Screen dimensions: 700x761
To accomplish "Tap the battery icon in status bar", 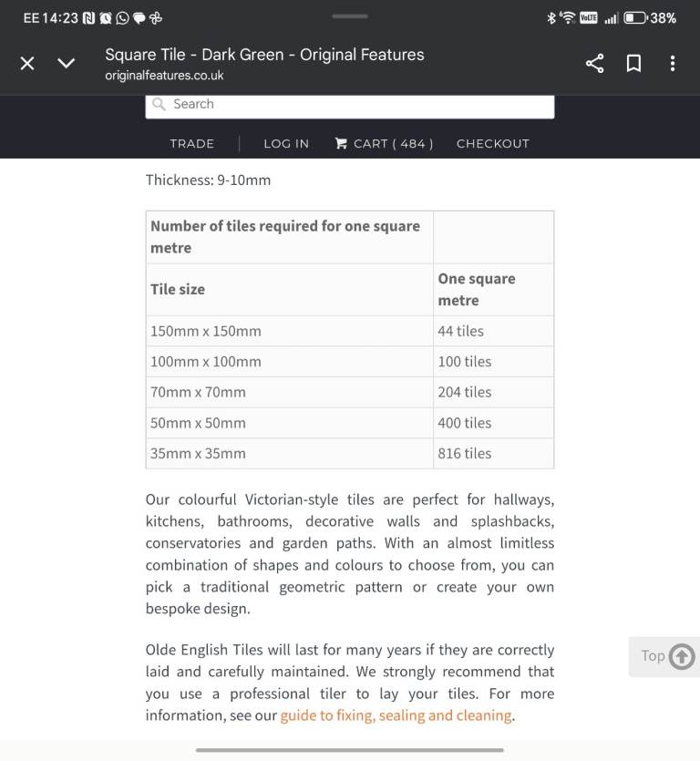I will 634,17.
